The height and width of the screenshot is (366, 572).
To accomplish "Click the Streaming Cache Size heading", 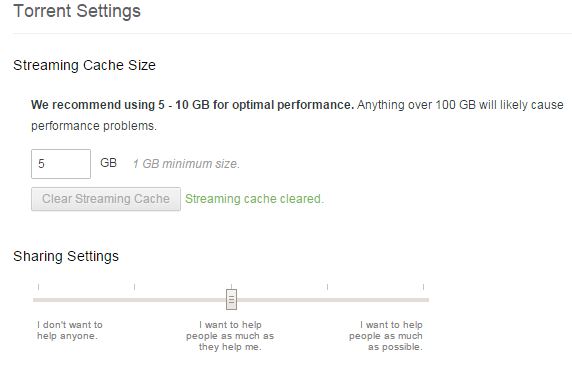I will 84,65.
